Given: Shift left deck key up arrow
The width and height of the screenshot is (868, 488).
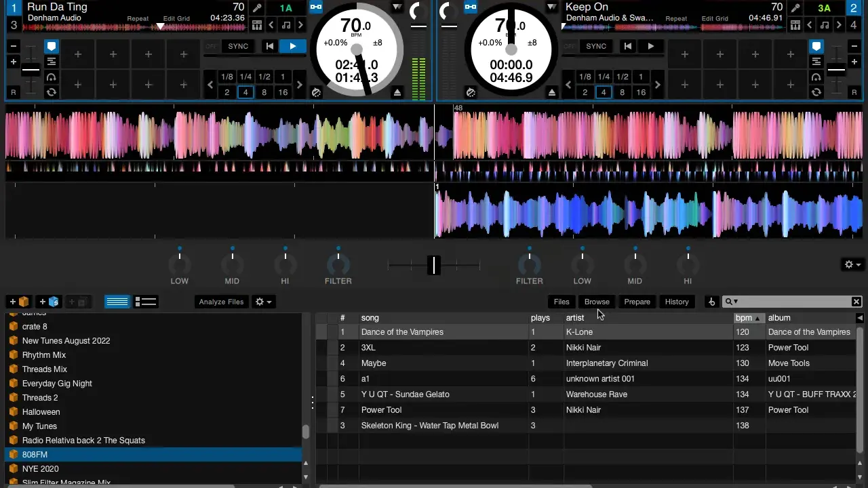Looking at the screenshot, I should [x=300, y=25].
